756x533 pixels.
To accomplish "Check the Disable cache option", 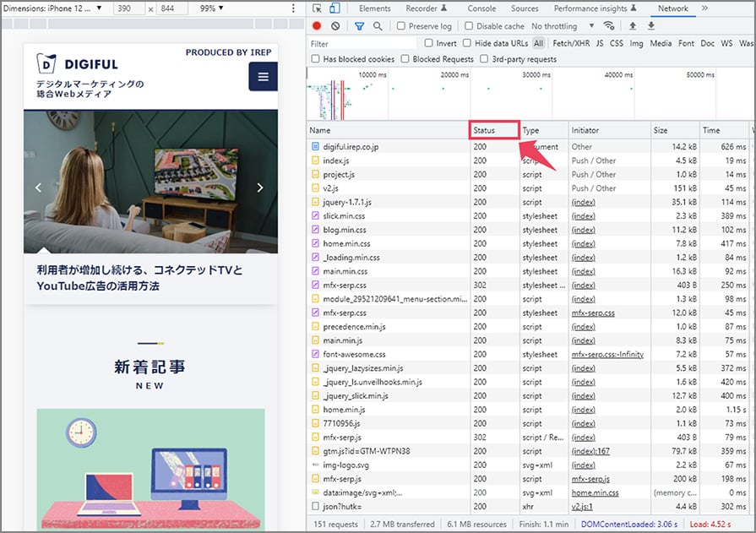I will (x=470, y=26).
